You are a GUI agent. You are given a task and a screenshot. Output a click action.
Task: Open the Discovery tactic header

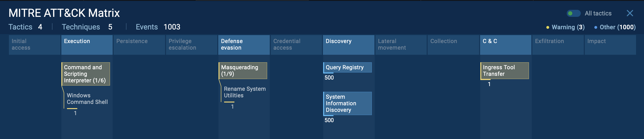pos(348,44)
